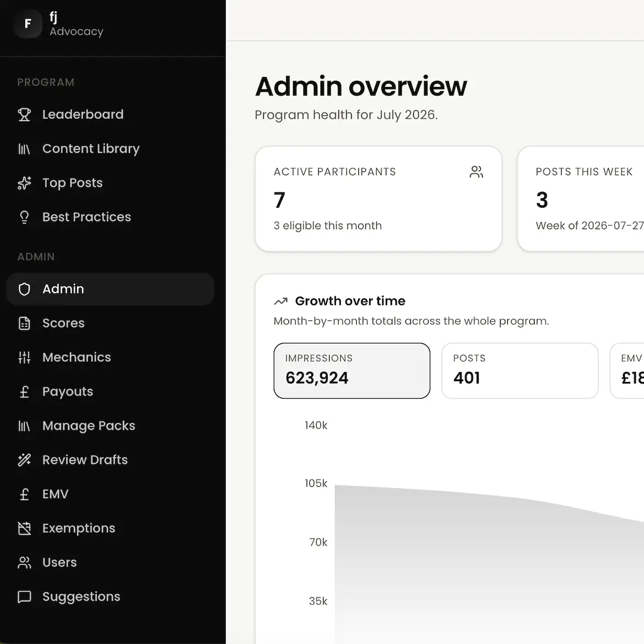Click the 'Program health for July 2026.' subtitle
This screenshot has width=644, height=644.
pos(346,115)
